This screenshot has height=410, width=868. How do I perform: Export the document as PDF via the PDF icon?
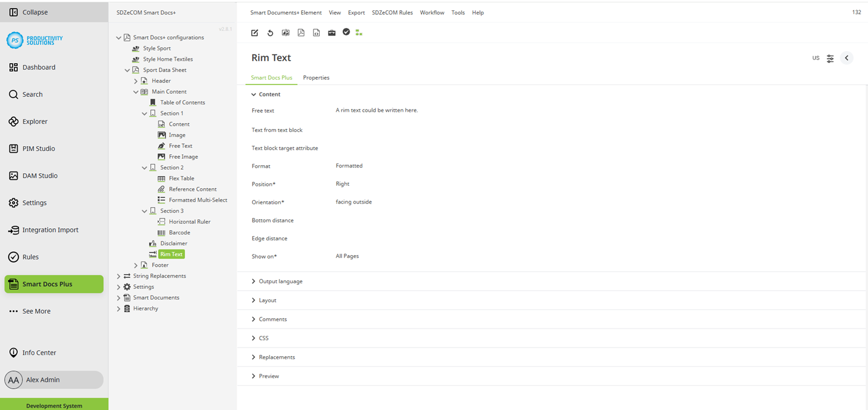click(301, 33)
